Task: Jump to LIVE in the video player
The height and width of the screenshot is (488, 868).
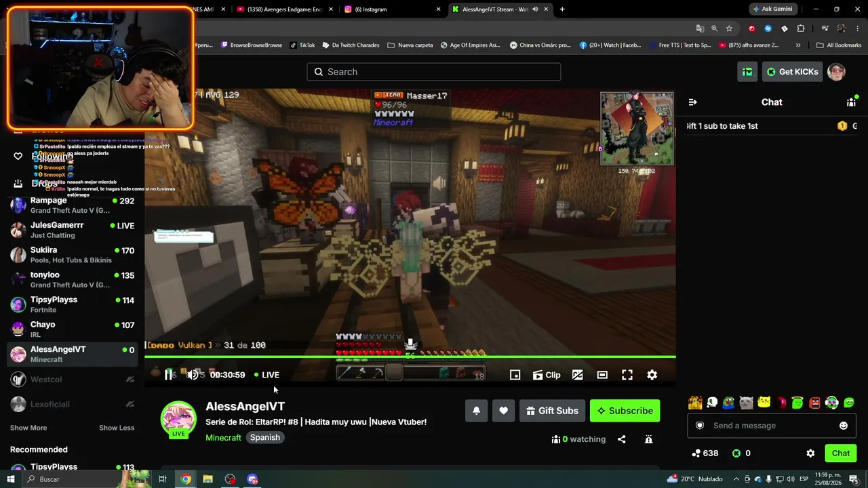Action: point(267,375)
